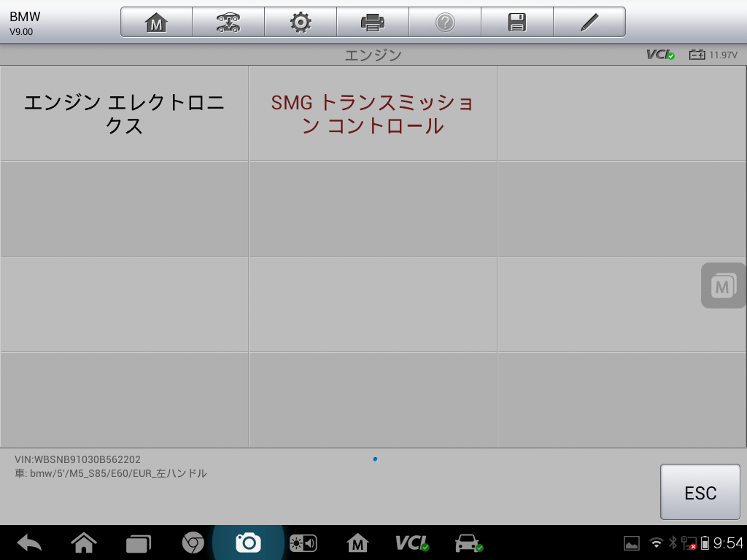Tap the Bluetooth status icon
Screen dimensions: 747x560
[673, 542]
